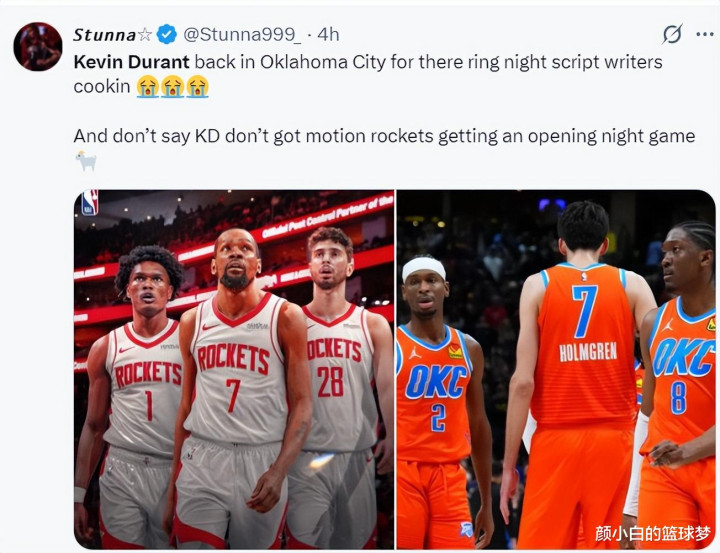Click the goat emoji below the tweet

(x=86, y=161)
